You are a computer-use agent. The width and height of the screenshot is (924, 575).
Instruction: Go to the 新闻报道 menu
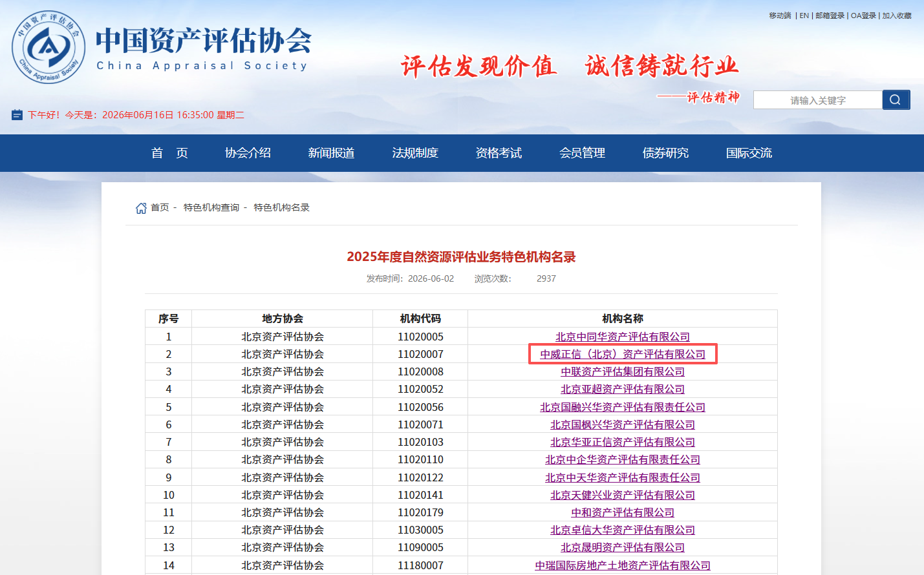point(331,153)
